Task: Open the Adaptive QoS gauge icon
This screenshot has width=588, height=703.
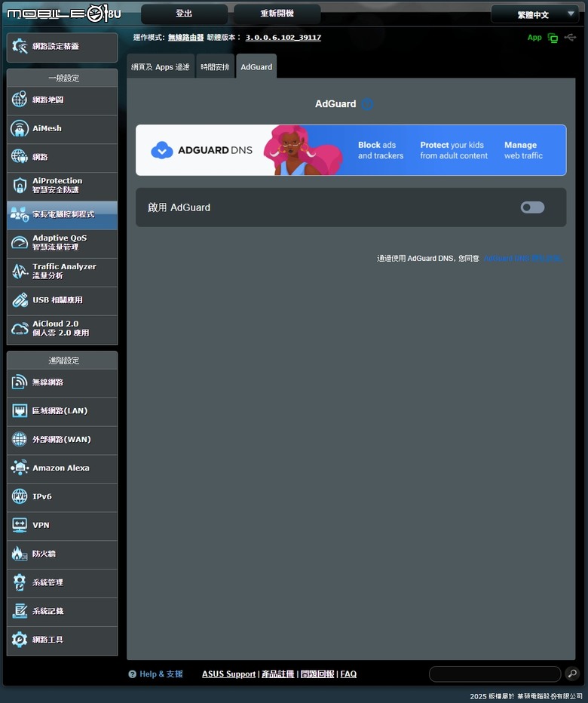Action: pyautogui.click(x=20, y=243)
